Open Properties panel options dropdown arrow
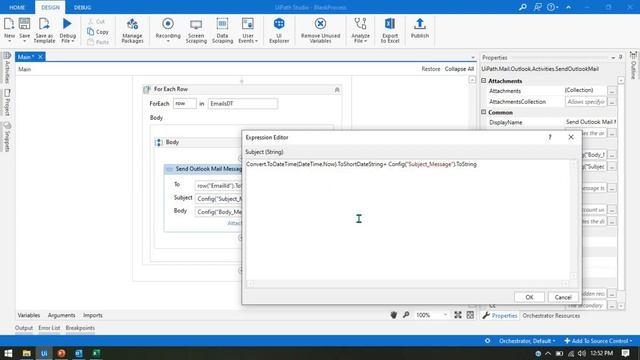 pos(613,58)
